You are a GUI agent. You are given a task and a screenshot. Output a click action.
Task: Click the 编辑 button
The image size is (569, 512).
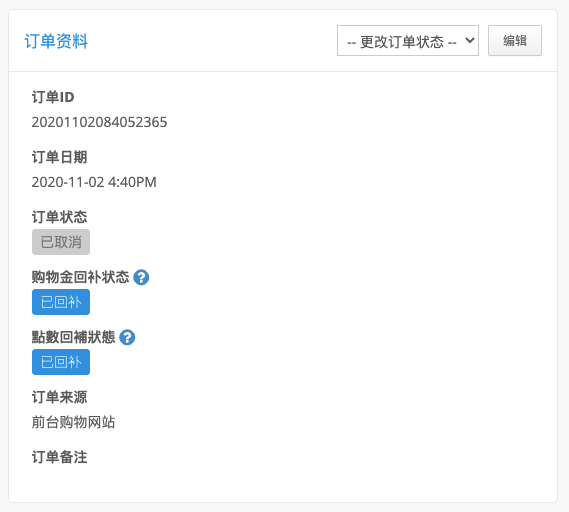(515, 41)
